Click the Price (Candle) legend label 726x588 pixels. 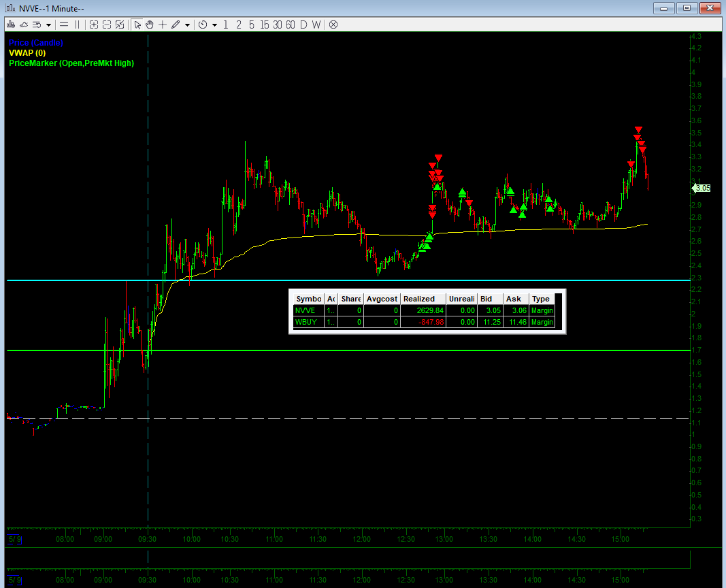point(35,43)
